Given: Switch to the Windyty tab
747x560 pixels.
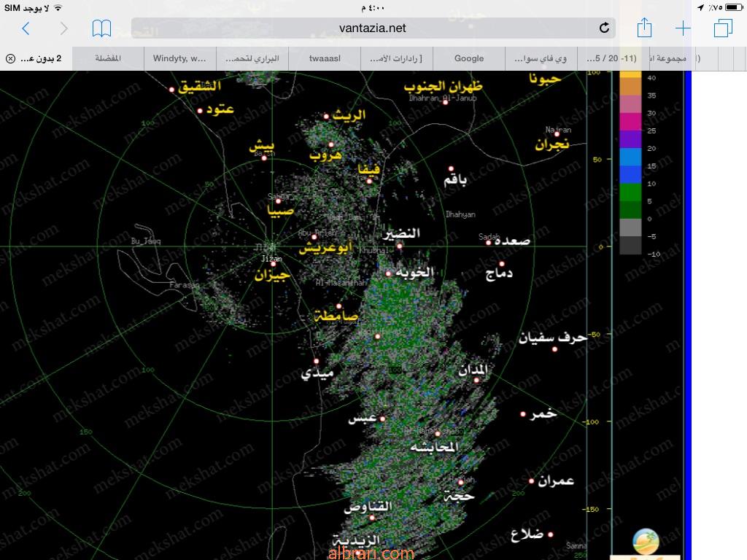Looking at the screenshot, I should [179, 58].
